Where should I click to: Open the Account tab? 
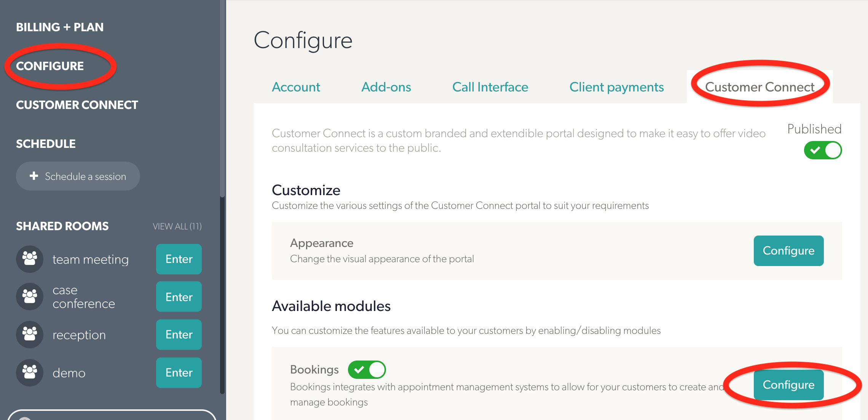point(296,87)
